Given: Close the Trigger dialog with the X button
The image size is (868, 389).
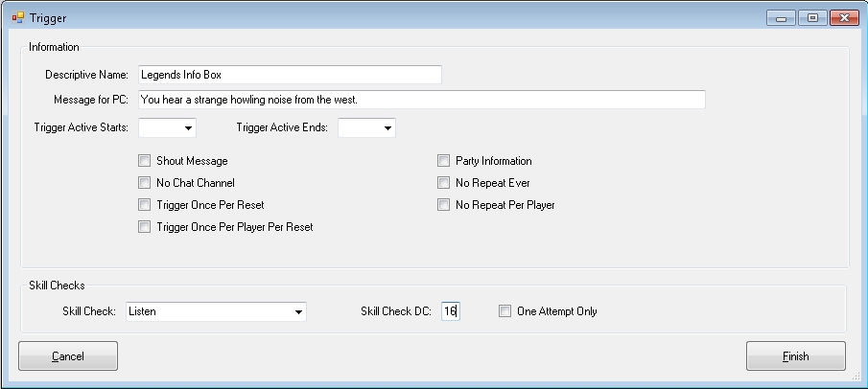Looking at the screenshot, I should click(843, 17).
